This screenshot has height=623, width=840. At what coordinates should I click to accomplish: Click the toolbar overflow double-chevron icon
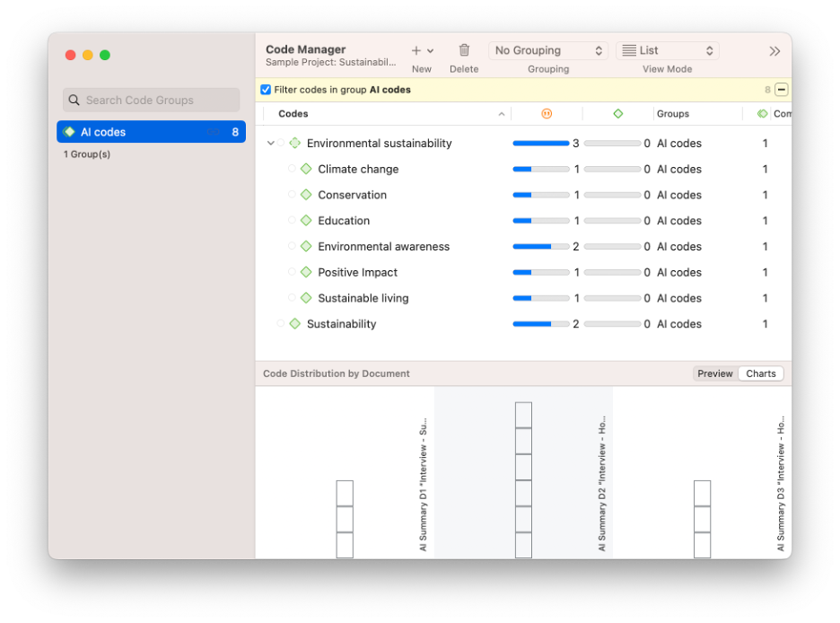774,51
